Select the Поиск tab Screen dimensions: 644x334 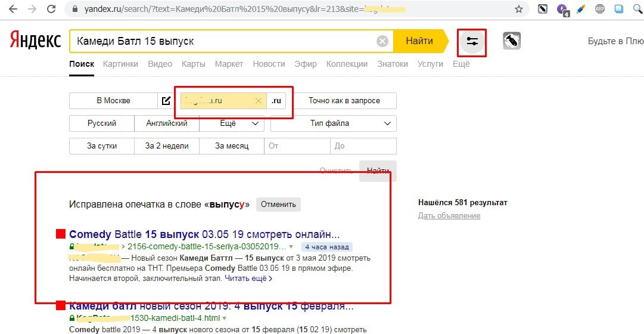click(82, 64)
